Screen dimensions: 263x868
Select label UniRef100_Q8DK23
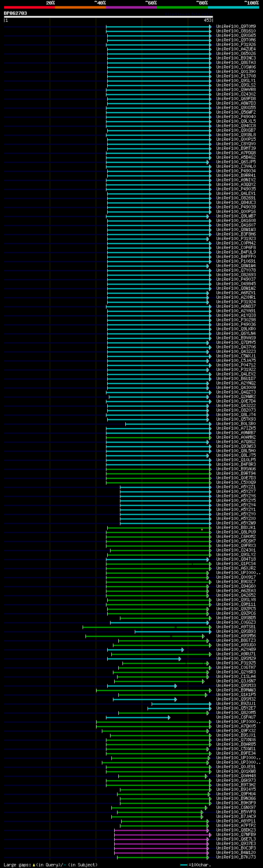coord(236,830)
